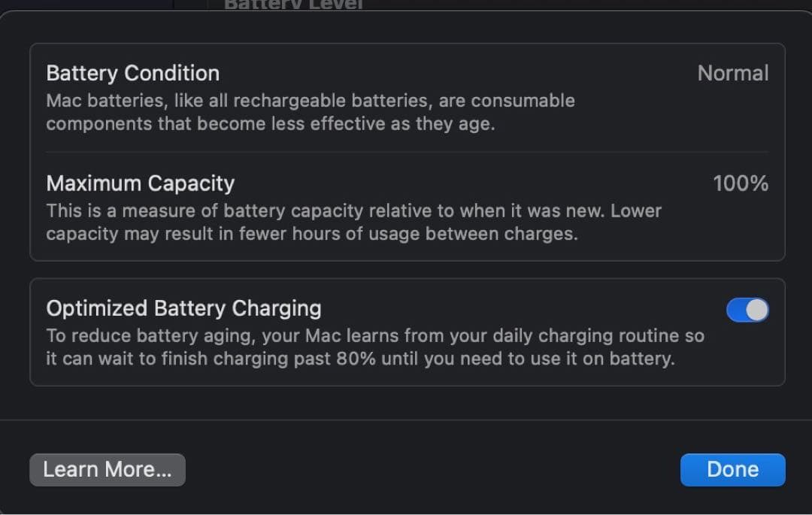Select the 100% maximum capacity value
This screenshot has height=515, width=812.
coord(740,183)
